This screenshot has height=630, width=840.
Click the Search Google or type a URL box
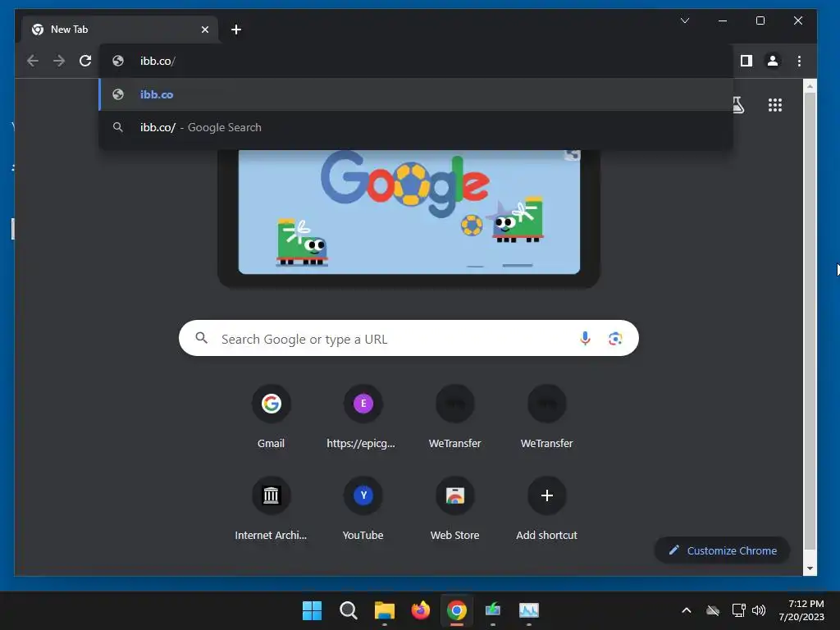[409, 339]
